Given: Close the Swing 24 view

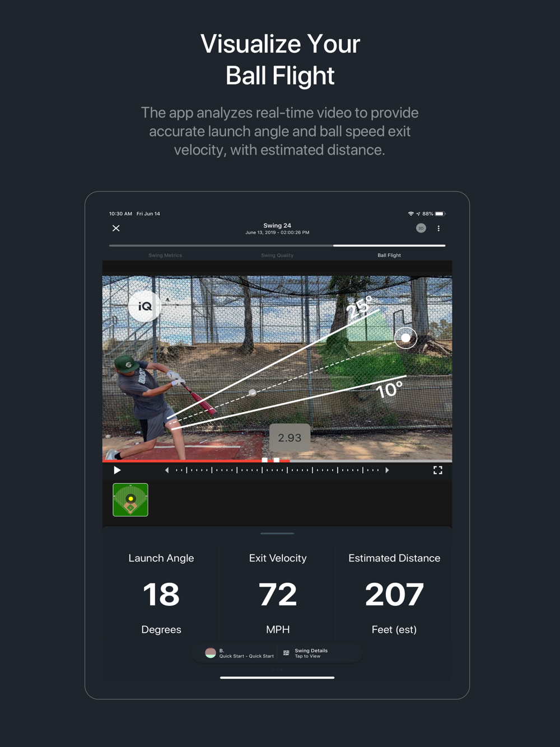Looking at the screenshot, I should point(116,228).
